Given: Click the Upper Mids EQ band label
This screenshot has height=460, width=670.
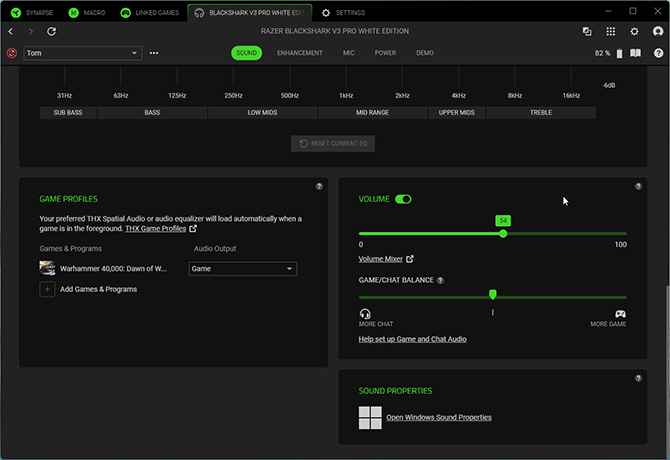Looking at the screenshot, I should pos(457,112).
